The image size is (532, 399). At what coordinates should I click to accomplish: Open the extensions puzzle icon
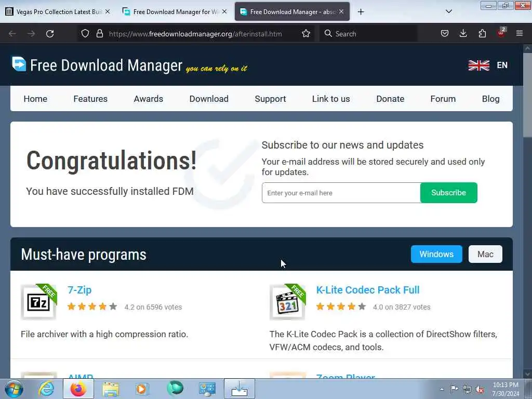482,33
